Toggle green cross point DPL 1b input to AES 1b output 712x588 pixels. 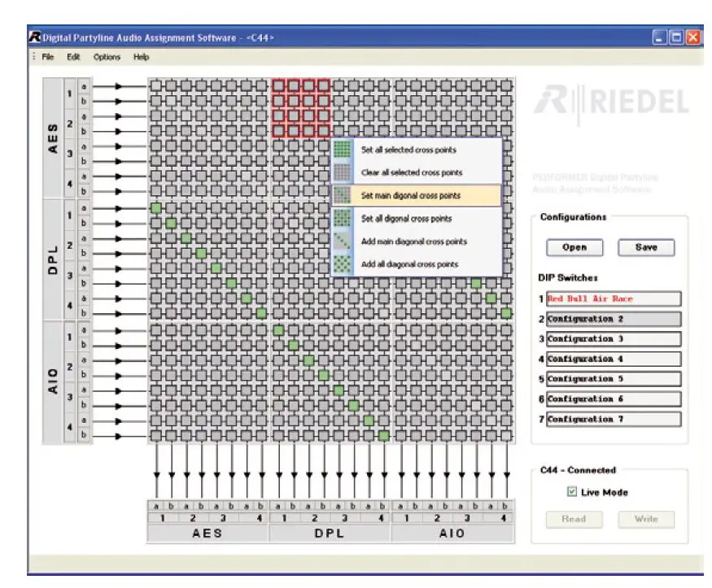pos(171,223)
